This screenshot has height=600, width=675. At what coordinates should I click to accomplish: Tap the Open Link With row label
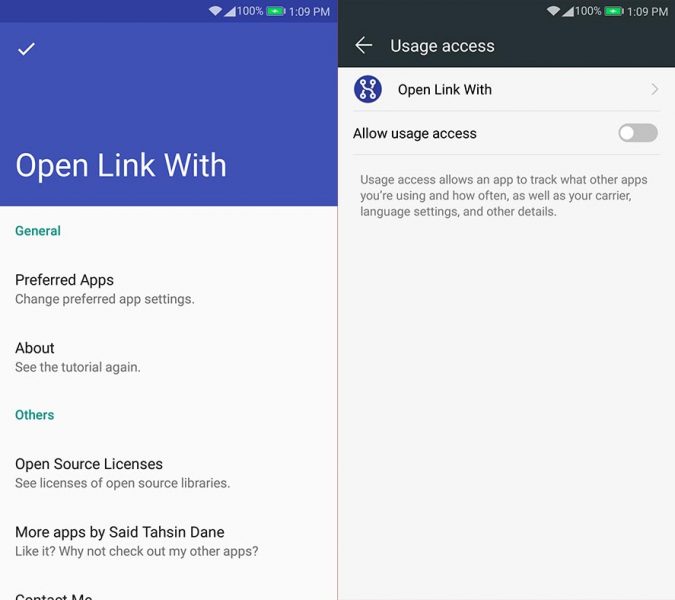tap(445, 89)
